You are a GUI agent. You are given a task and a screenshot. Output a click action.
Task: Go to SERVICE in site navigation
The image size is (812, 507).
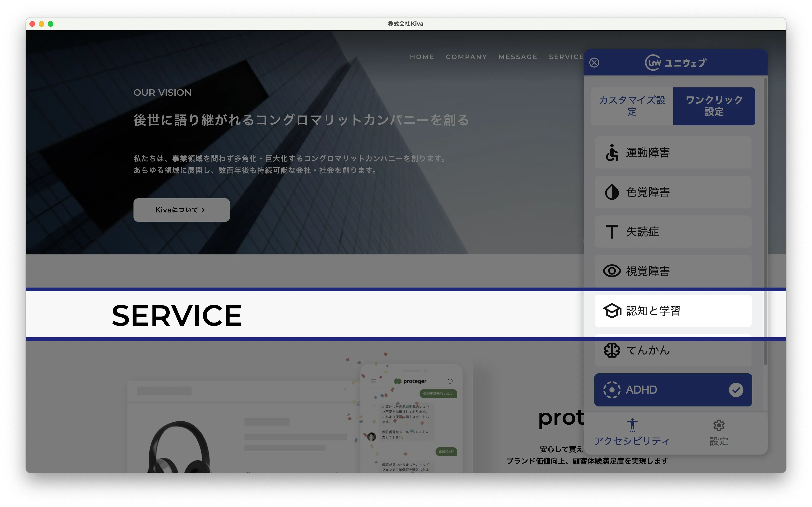566,57
